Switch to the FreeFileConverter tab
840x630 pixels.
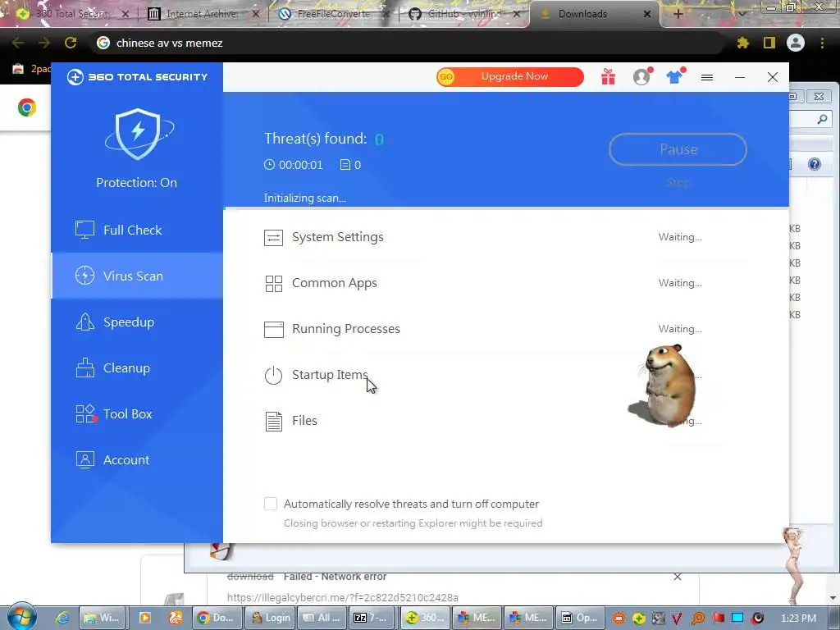click(x=333, y=14)
